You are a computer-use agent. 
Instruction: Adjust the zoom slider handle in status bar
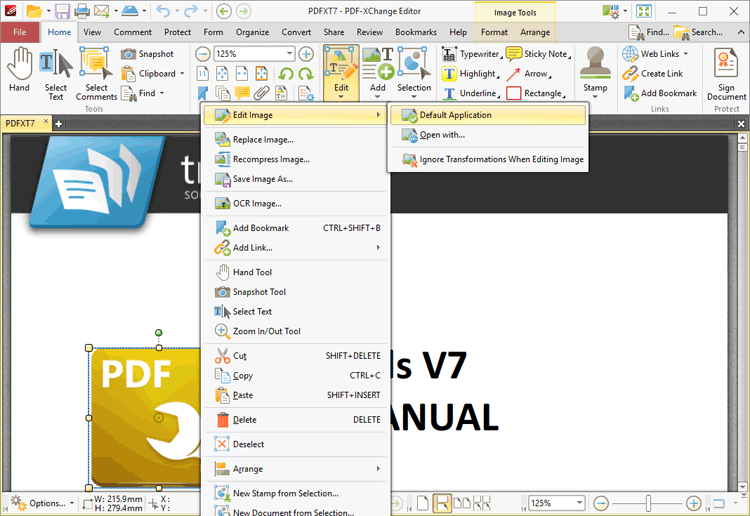coord(648,503)
